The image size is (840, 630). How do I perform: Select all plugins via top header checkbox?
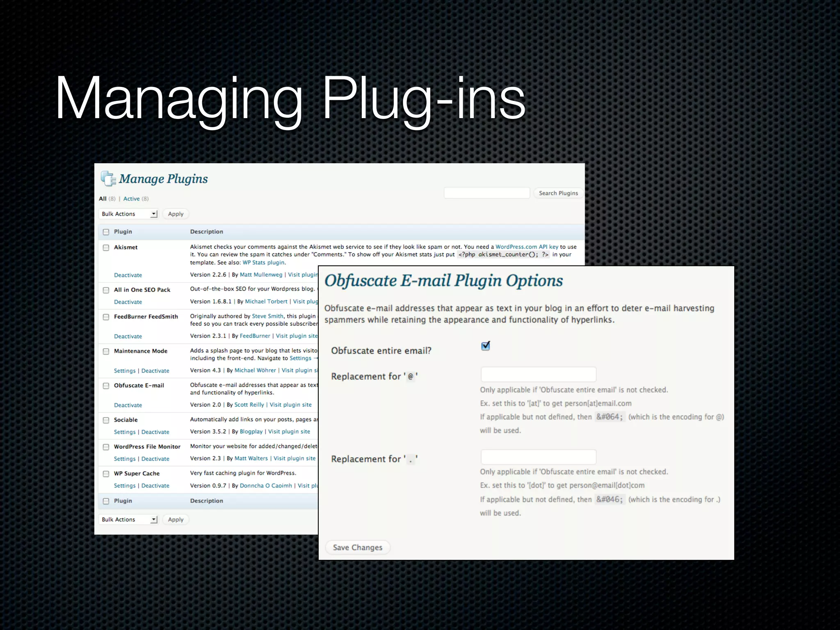[106, 232]
